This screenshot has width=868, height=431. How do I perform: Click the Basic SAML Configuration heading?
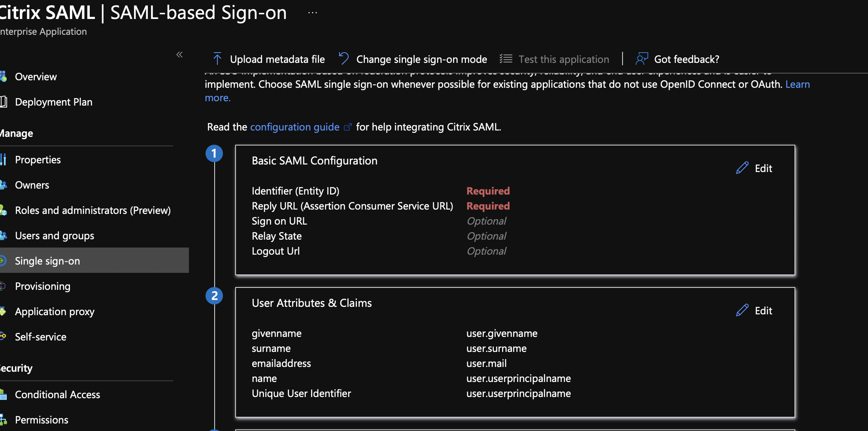click(x=314, y=161)
